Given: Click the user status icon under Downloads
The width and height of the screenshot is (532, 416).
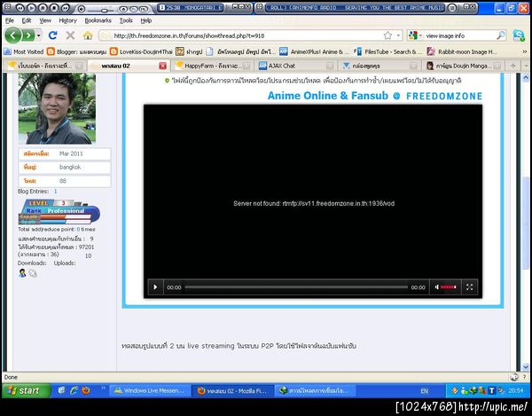Looking at the screenshot, I should 22,273.
